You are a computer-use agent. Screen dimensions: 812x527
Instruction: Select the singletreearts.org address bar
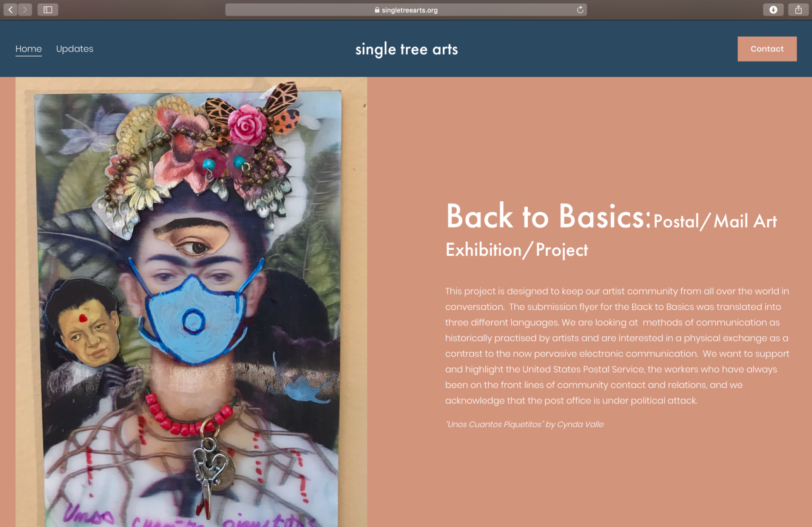pyautogui.click(x=406, y=10)
